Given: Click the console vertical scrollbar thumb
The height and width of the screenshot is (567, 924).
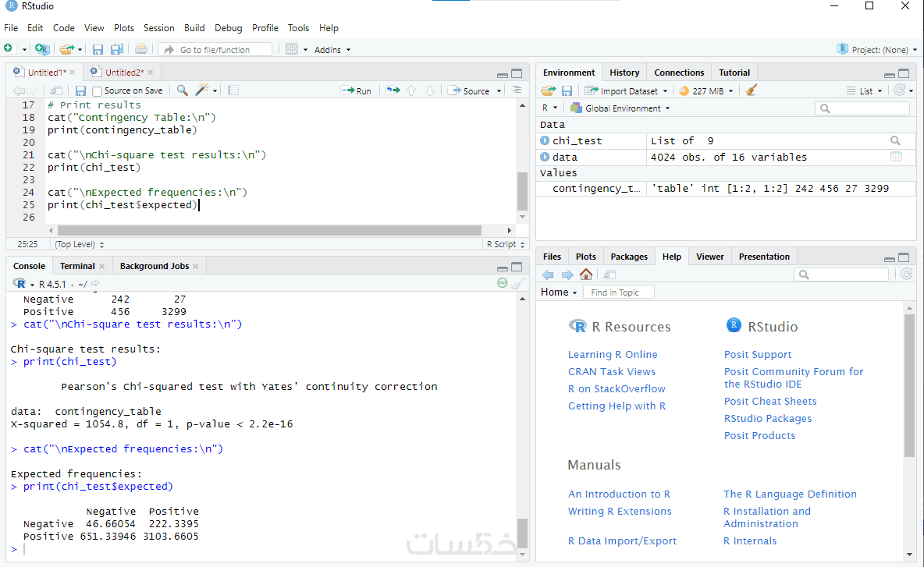Looking at the screenshot, I should (x=522, y=533).
